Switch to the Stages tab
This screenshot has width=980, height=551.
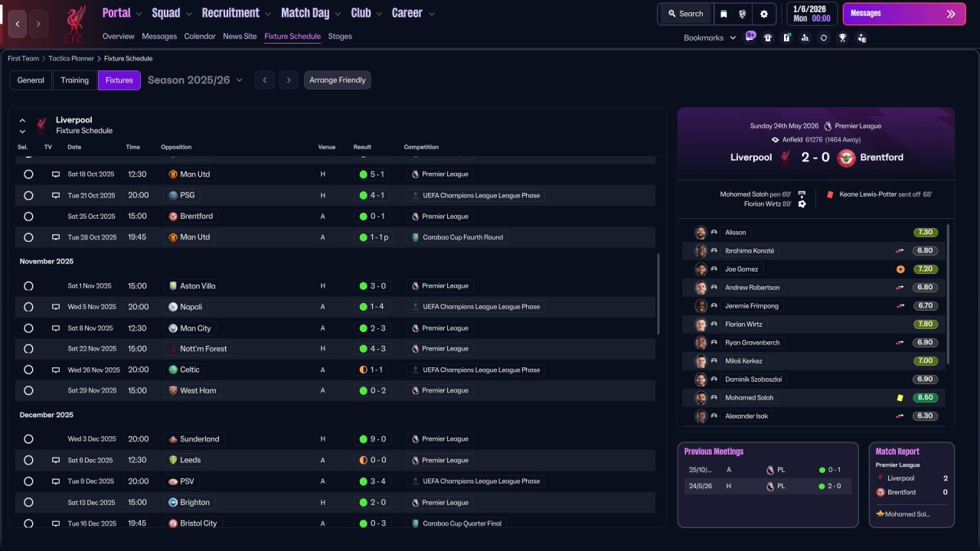(340, 36)
